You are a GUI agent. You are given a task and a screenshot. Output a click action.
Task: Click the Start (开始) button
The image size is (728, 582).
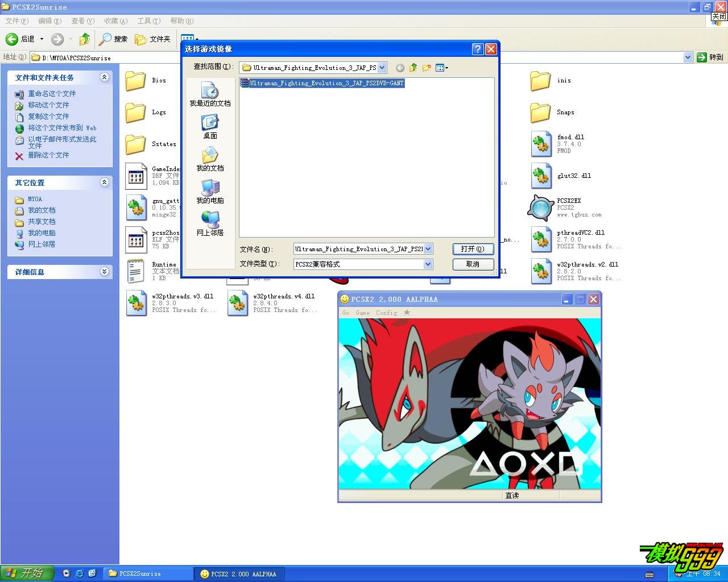[27, 573]
